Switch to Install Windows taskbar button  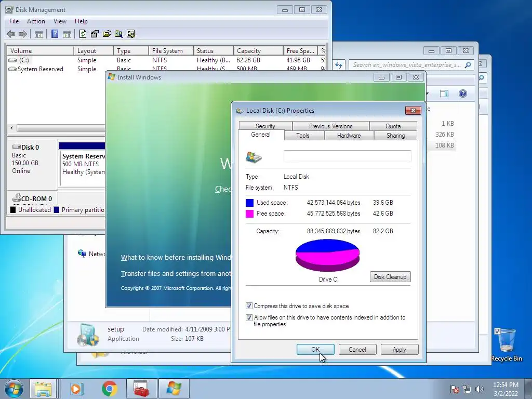(x=174, y=389)
